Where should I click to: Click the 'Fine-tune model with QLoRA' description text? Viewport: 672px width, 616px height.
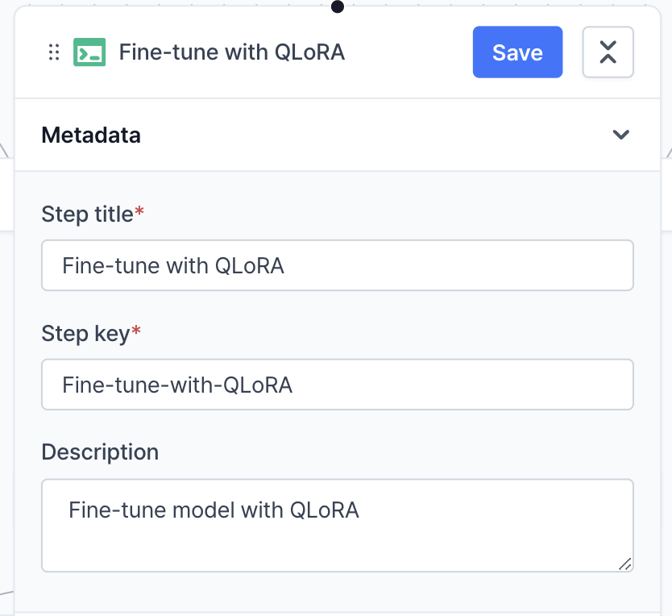(x=214, y=510)
